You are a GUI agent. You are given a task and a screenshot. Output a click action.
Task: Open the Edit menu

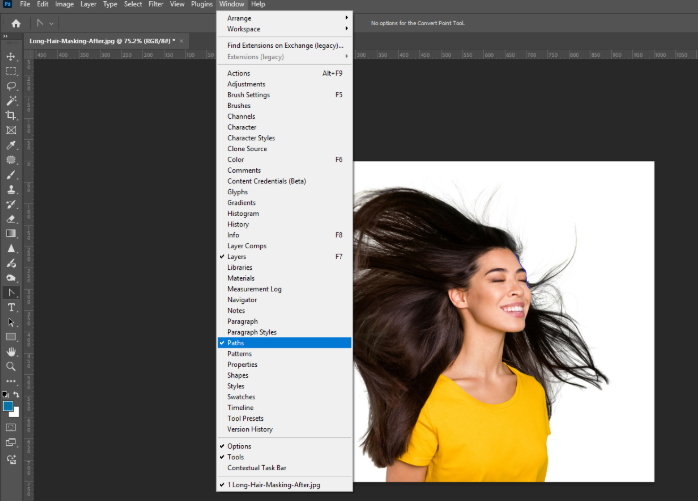point(43,4)
